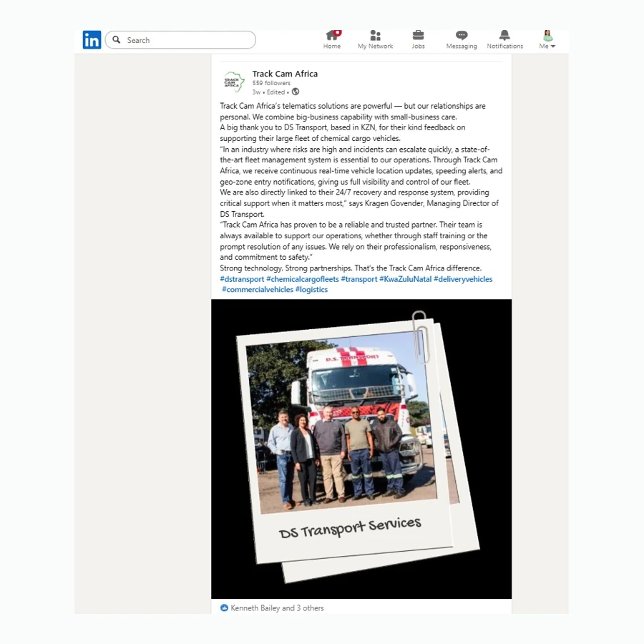Open My Network
This screenshot has height=644, width=644.
coord(375,39)
